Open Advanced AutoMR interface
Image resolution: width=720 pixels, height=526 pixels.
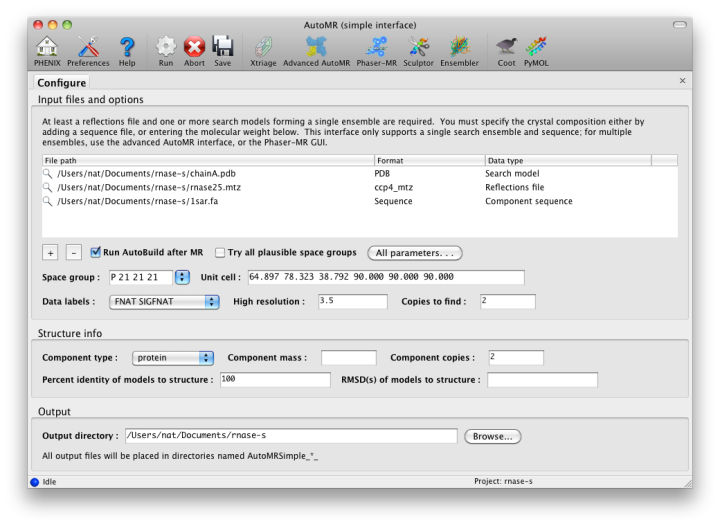click(x=315, y=47)
